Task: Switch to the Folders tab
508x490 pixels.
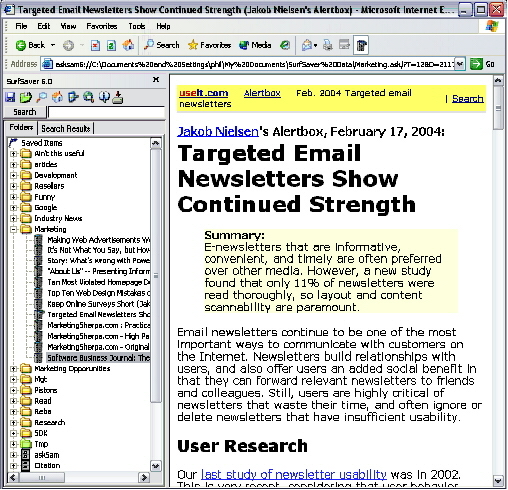Action: [21, 128]
